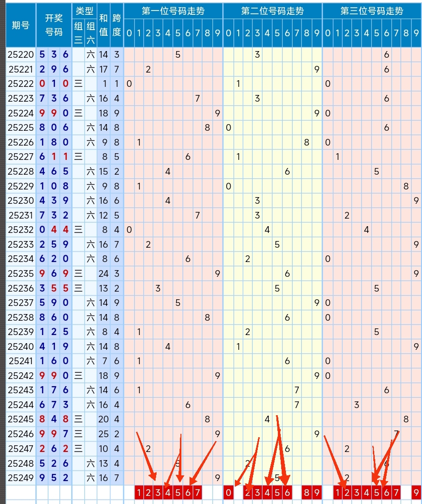Click first-position trend 7 in row 25231
The width and height of the screenshot is (422, 504).
click(x=197, y=215)
